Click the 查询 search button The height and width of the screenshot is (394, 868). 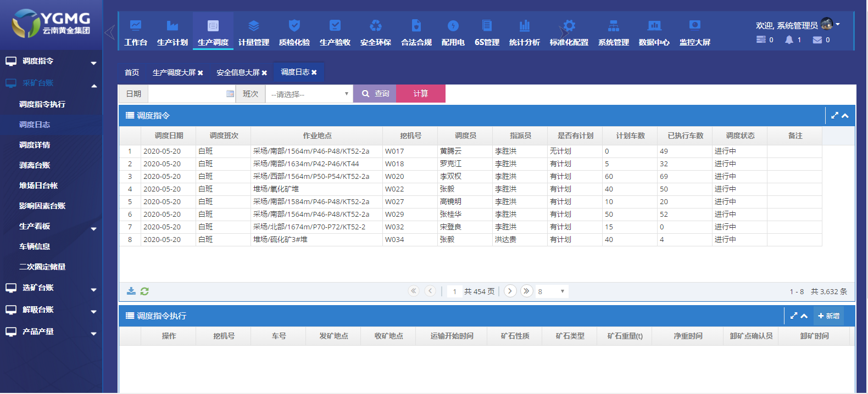pyautogui.click(x=375, y=94)
